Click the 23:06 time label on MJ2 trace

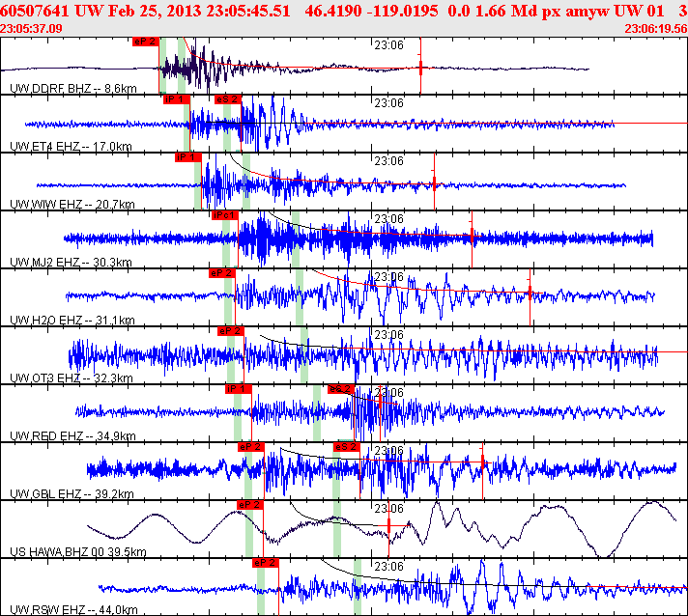[388, 219]
